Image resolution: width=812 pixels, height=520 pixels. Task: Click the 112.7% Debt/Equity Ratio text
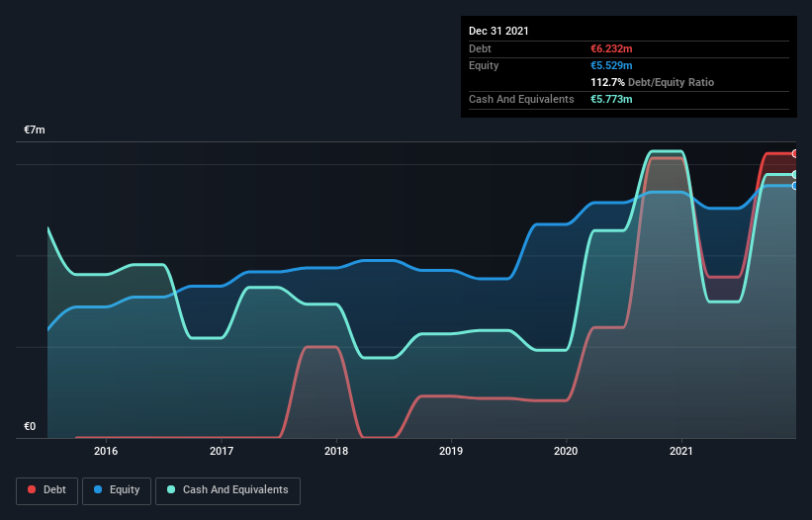(653, 82)
